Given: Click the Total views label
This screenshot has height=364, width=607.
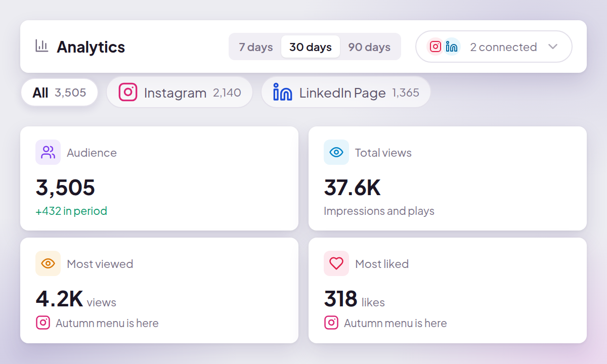Looking at the screenshot, I should click(383, 153).
